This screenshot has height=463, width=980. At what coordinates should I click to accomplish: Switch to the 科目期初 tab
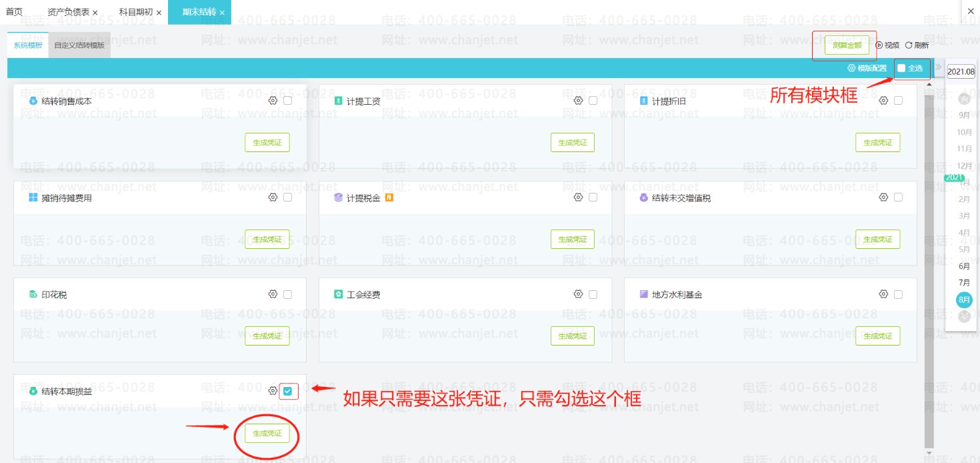(x=136, y=12)
